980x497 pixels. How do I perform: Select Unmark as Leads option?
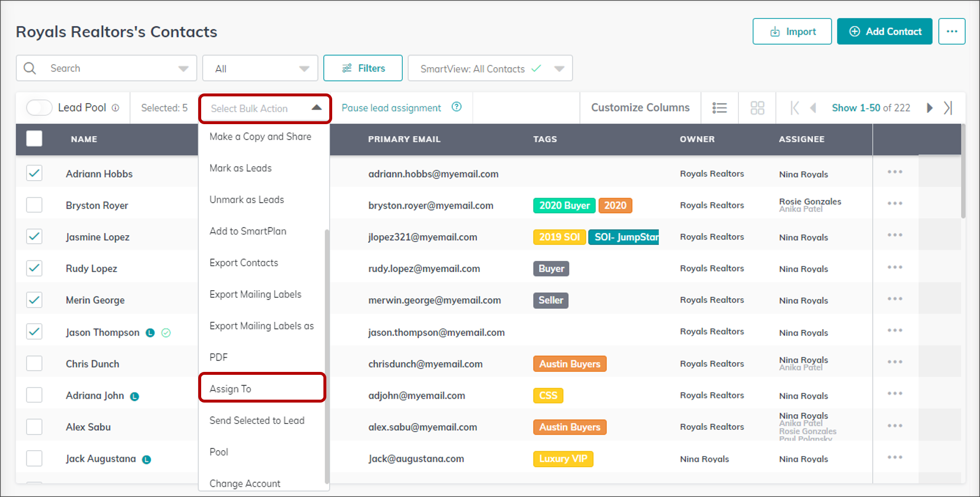coord(246,200)
